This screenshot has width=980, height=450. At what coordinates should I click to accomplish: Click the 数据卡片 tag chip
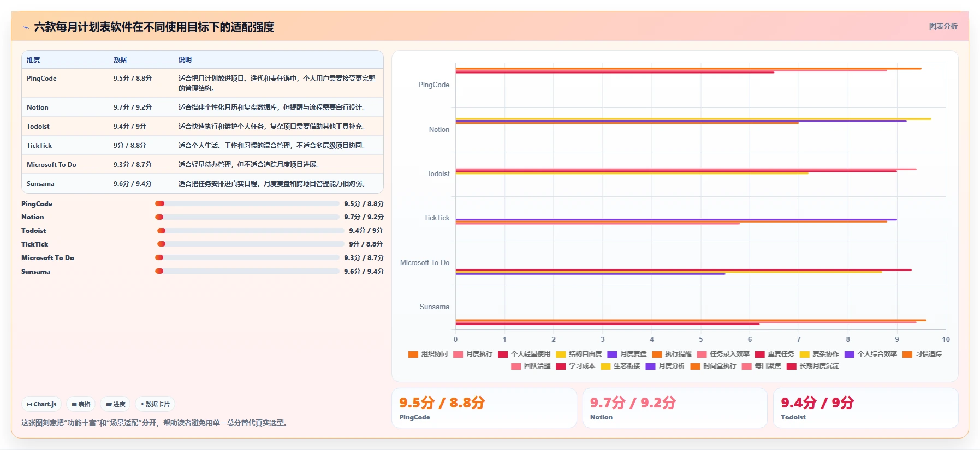tap(155, 404)
